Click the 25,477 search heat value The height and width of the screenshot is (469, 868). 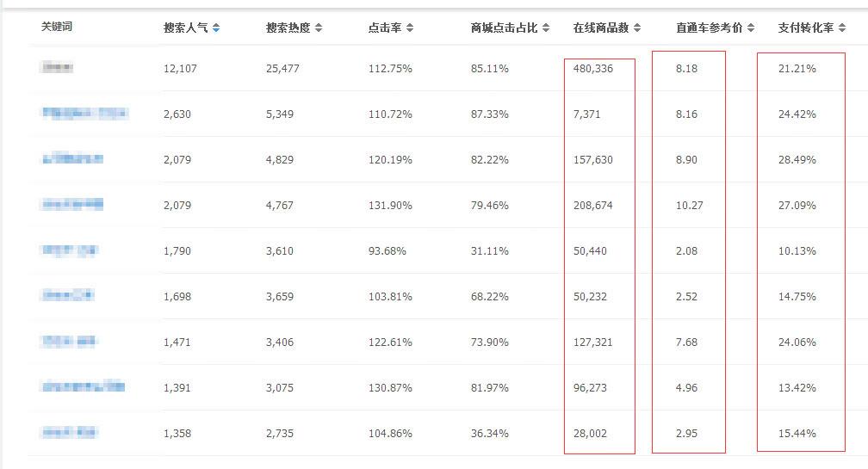pyautogui.click(x=282, y=69)
